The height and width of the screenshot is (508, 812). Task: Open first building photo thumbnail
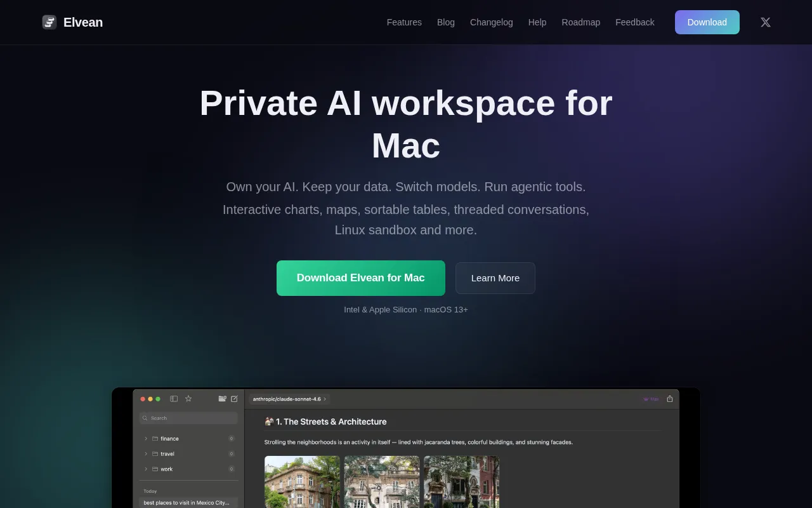302,482
